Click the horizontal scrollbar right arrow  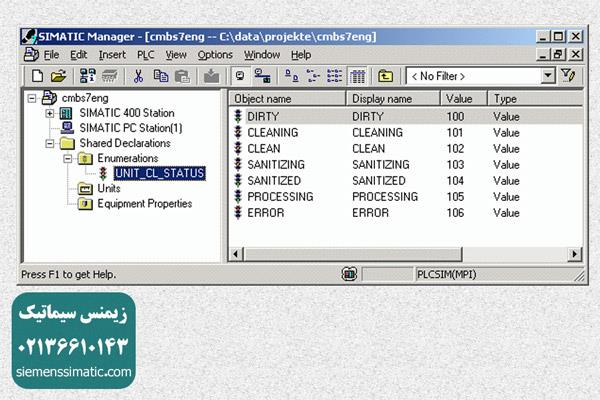coord(575,254)
